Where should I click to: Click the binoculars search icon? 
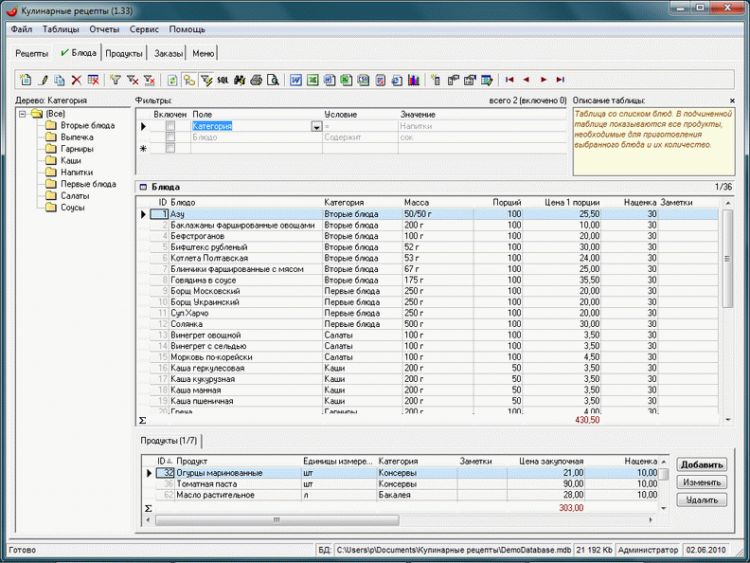pos(240,79)
